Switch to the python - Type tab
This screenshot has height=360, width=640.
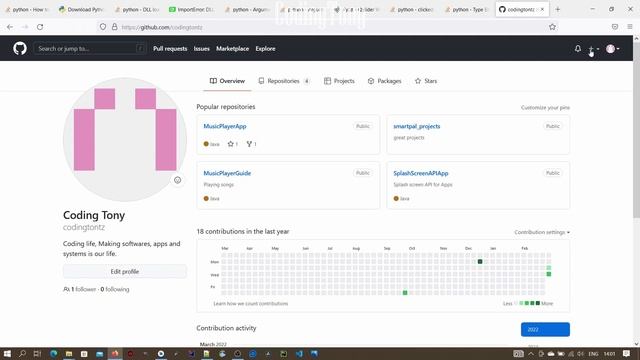(466, 9)
